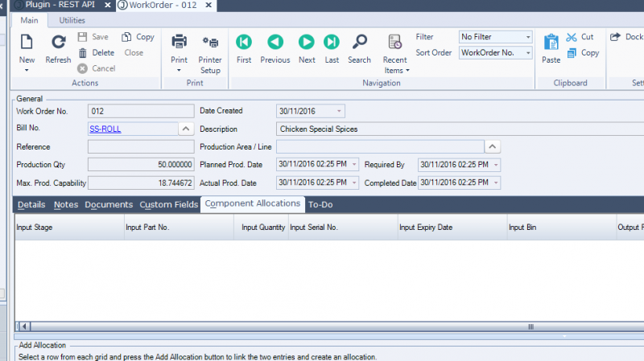Click the Paste clipboard icon
The width and height of the screenshot is (644, 361).
[551, 42]
